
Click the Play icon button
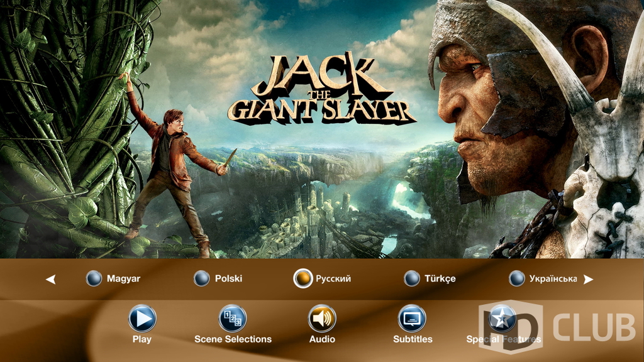coord(142,319)
